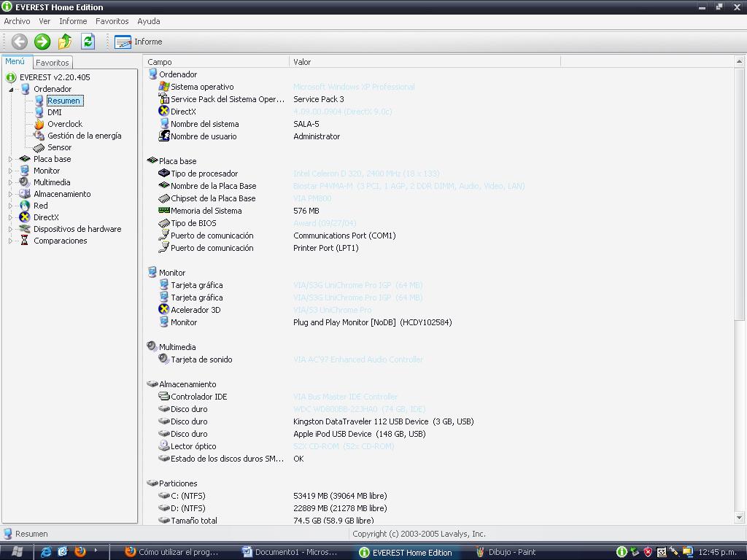Open the Informe report button
The height and width of the screenshot is (560, 747).
point(138,42)
